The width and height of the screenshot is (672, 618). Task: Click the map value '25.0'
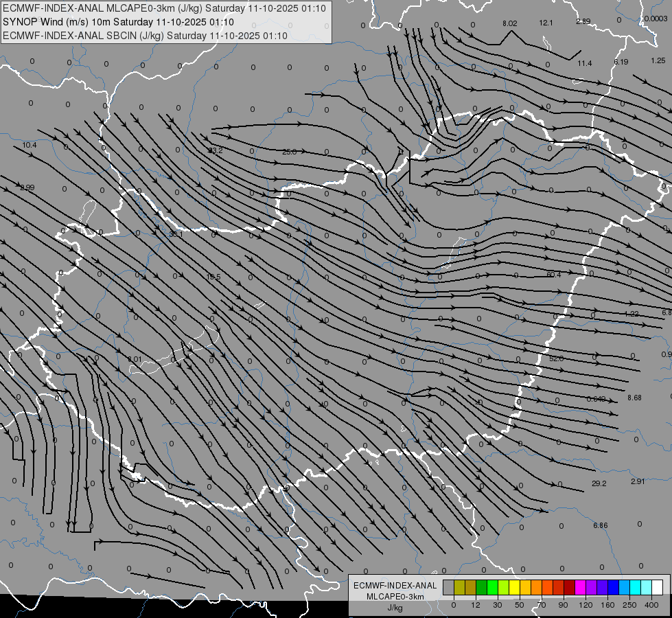[289, 152]
